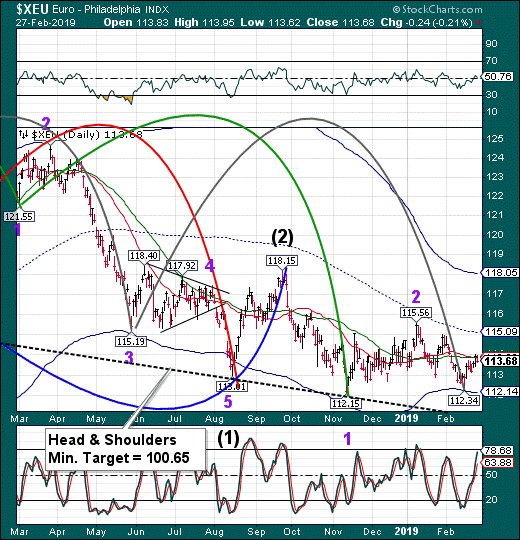Click the copyright symbol before StockCharts.com

(396, 9)
